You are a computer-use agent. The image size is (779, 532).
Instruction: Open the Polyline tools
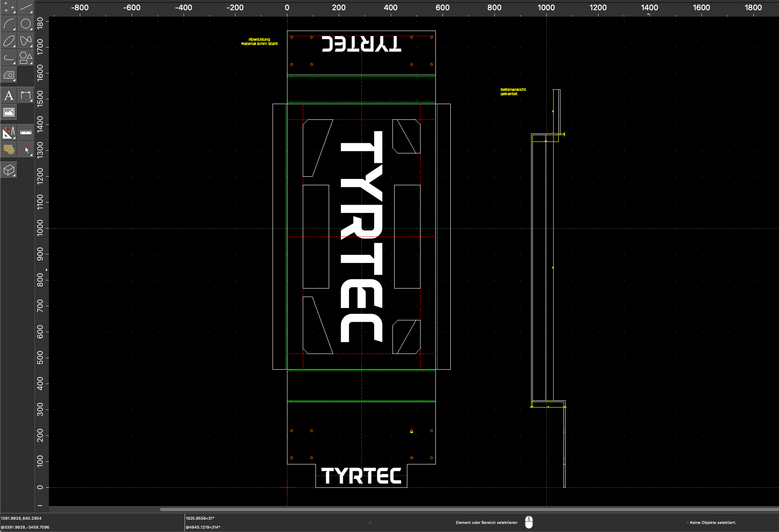coord(9,58)
